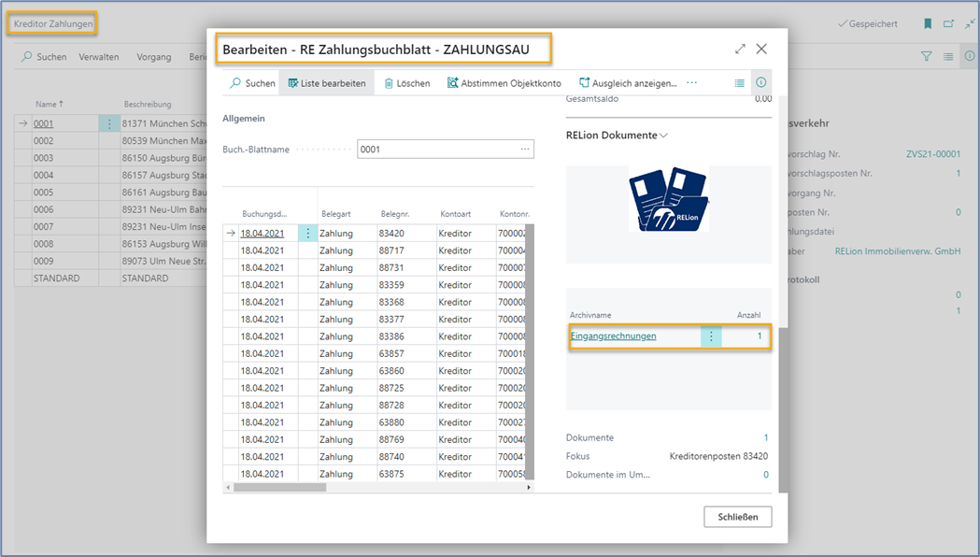Open the Eingangsrechnungen archive link
Image resolution: width=980 pixels, height=557 pixels.
pyautogui.click(x=613, y=336)
